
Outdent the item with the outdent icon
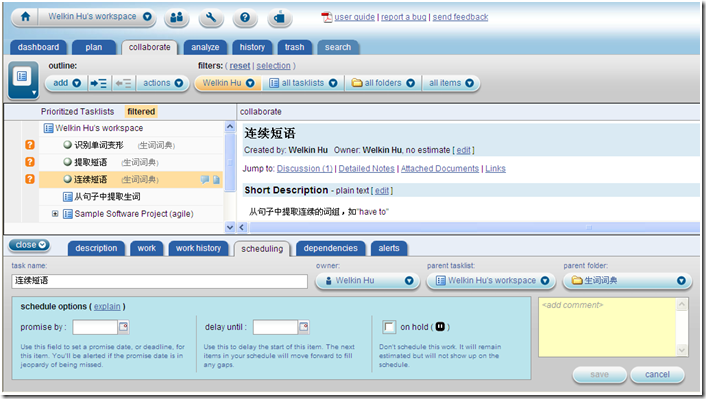click(123, 83)
